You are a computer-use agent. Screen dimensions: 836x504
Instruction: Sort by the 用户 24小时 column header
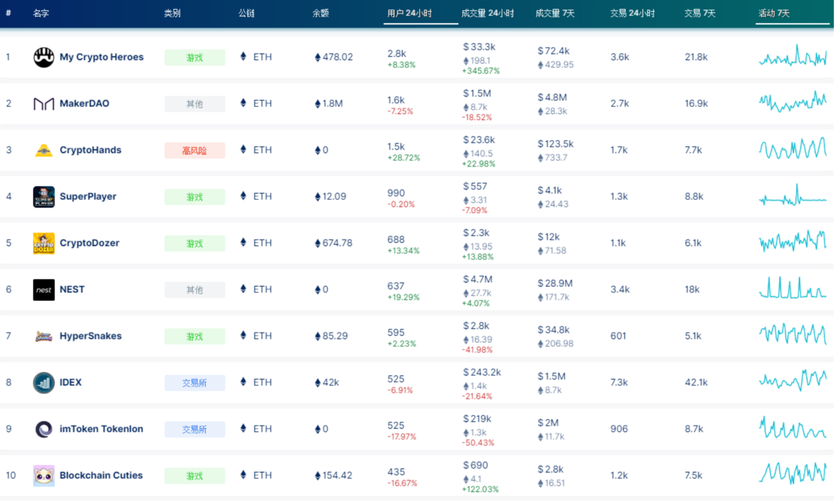tap(409, 13)
